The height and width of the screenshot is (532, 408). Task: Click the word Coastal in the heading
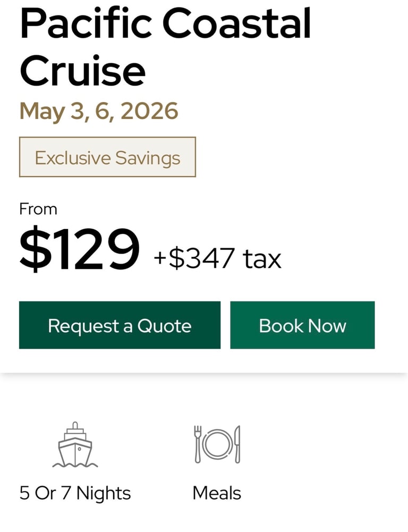pos(236,24)
